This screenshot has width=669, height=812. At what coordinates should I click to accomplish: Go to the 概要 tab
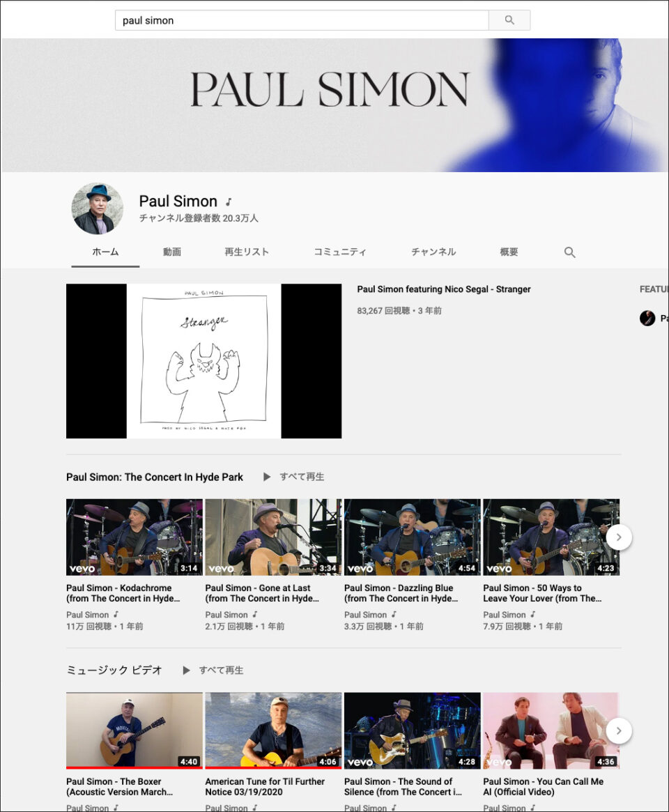click(509, 252)
